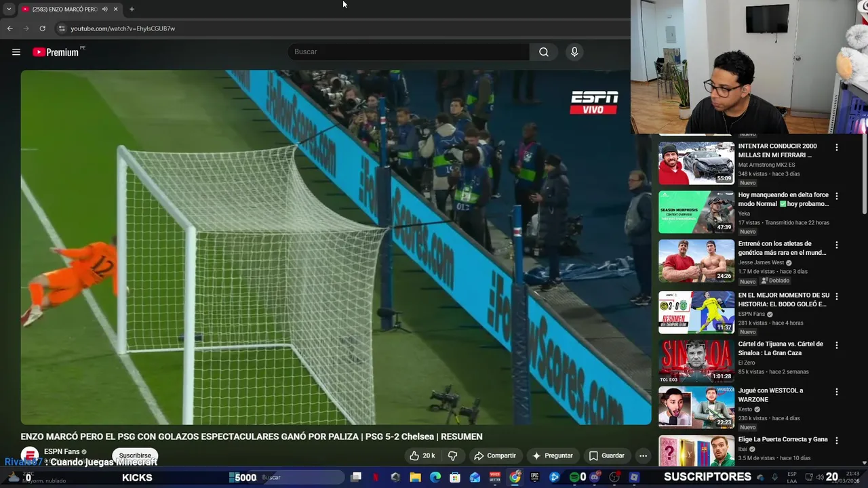This screenshot has height=488, width=868.
Task: Open options menu for Bodo goleó video
Action: coord(836,296)
